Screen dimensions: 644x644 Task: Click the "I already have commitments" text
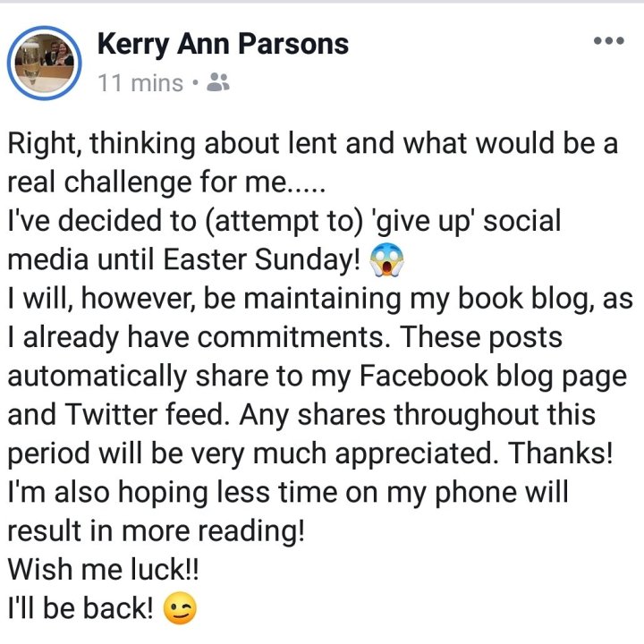191,337
